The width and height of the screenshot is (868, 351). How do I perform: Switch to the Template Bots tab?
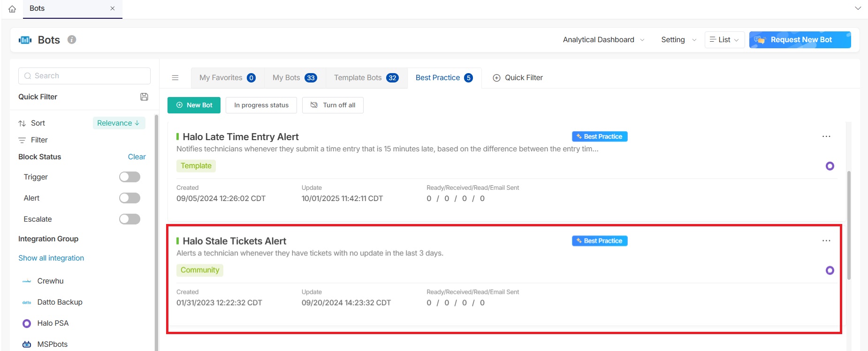(x=366, y=78)
